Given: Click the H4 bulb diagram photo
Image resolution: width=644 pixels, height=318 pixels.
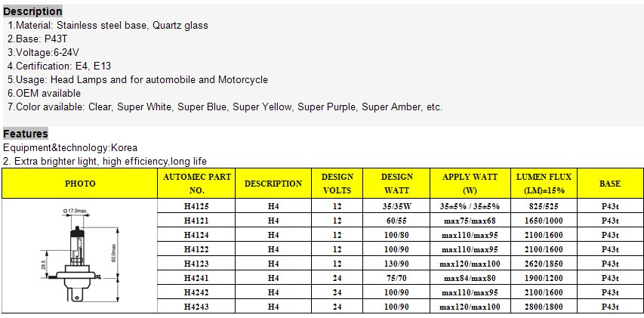Looking at the screenshot, I should [79, 256].
